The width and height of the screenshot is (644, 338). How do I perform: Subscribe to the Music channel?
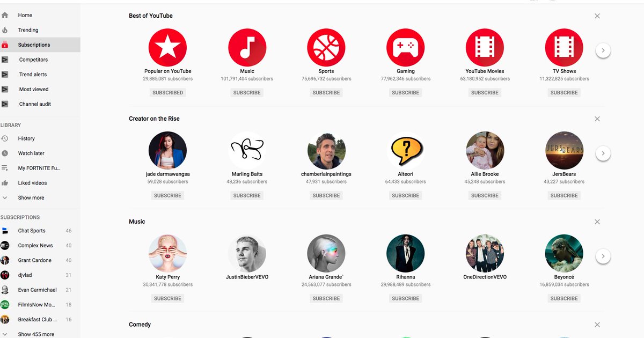click(x=247, y=93)
